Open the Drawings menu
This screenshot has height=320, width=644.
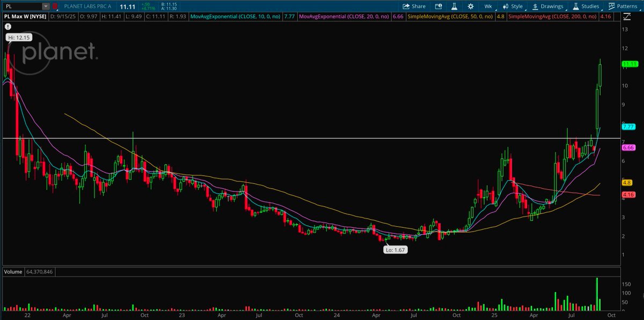tap(547, 6)
